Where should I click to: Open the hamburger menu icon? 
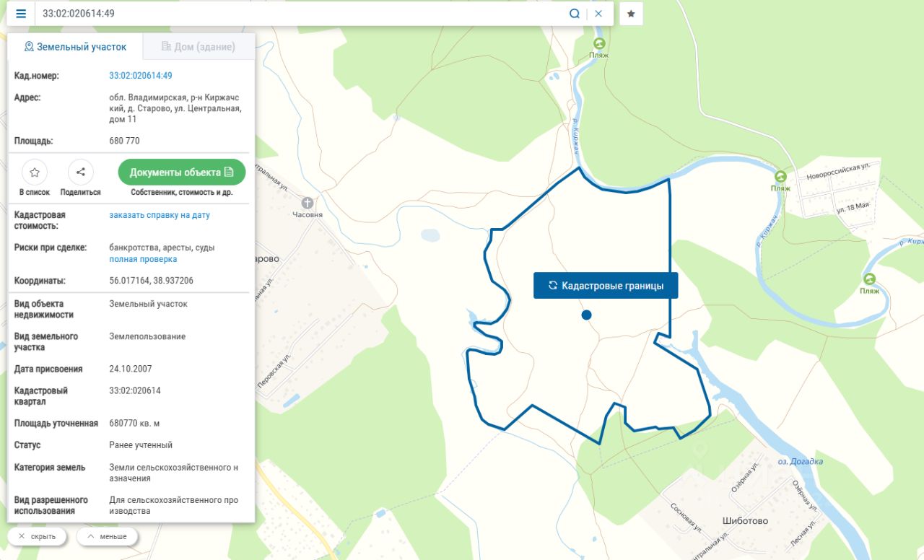21,14
